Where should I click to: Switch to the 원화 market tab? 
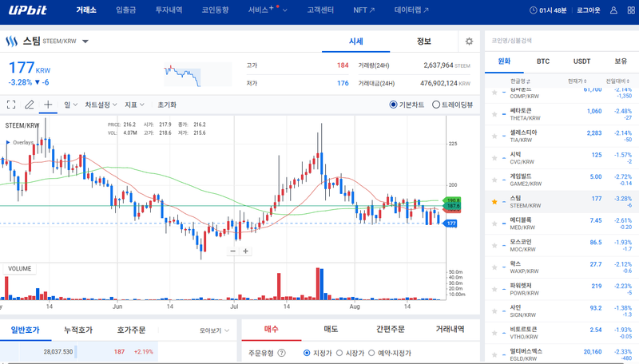click(x=504, y=61)
